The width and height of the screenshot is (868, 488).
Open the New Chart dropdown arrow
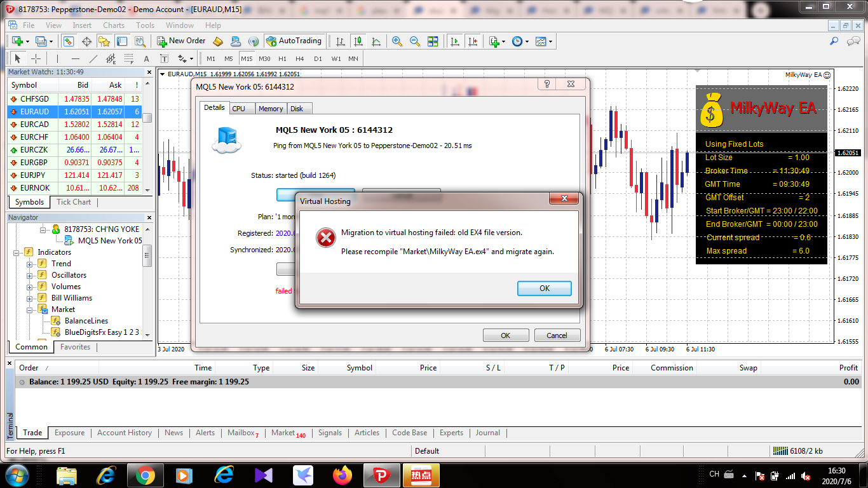(x=27, y=41)
